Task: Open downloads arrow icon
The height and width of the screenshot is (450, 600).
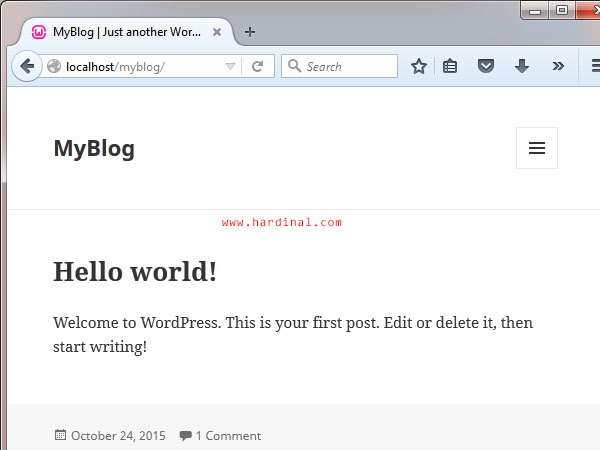Action: (x=522, y=66)
